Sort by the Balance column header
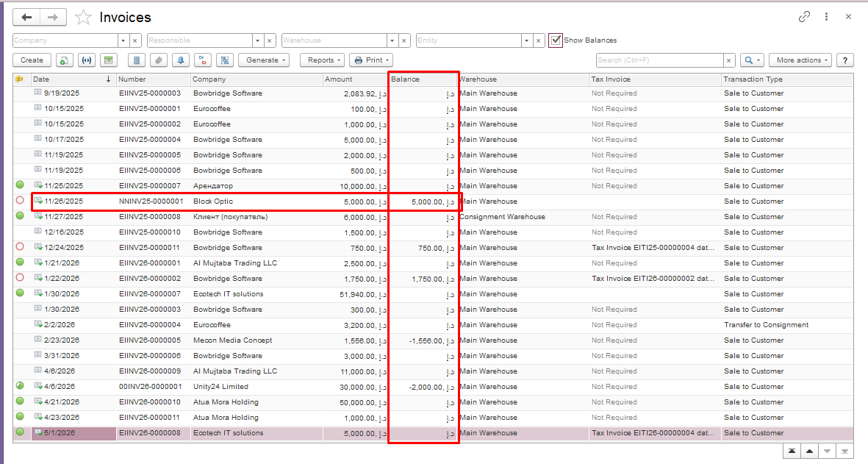The height and width of the screenshot is (464, 868). (423, 79)
